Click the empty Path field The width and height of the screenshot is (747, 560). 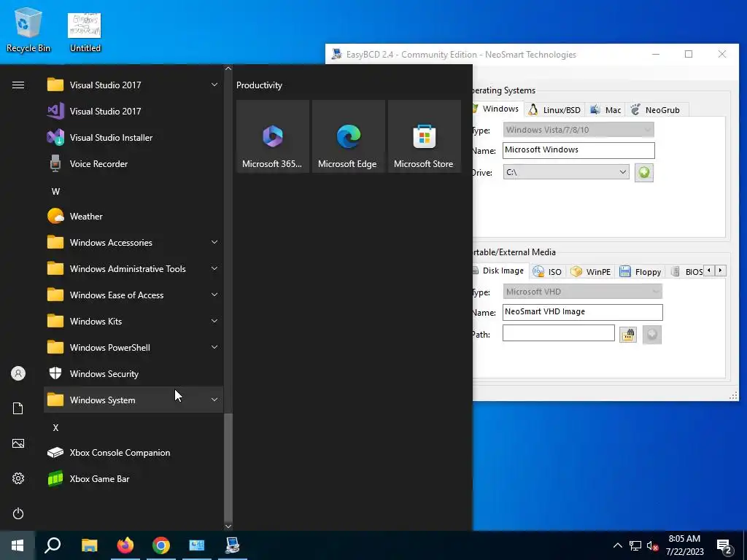pyautogui.click(x=558, y=332)
